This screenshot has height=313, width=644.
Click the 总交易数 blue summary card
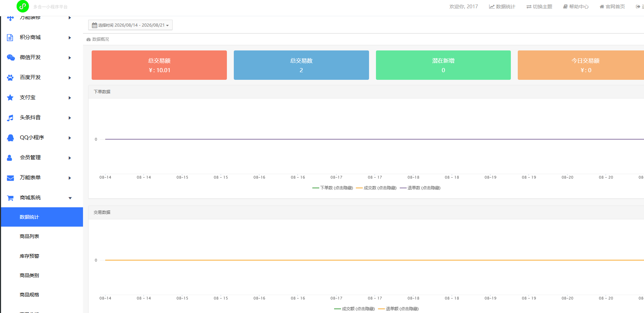301,65
